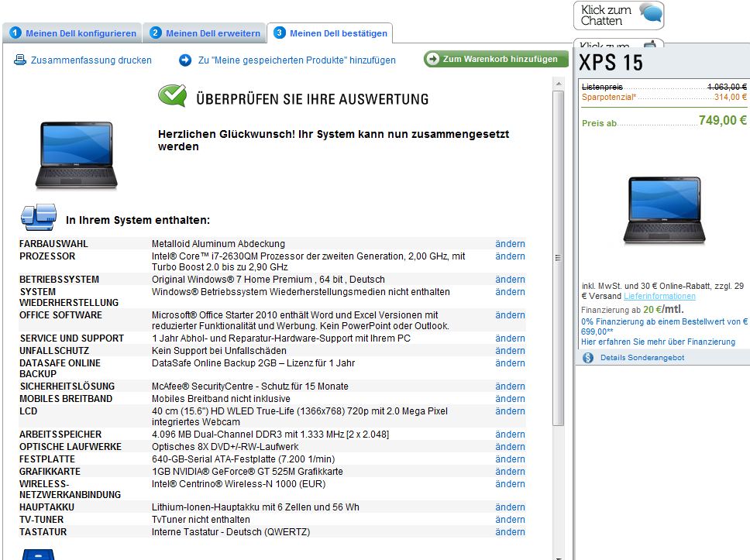Click the price 749,00 € text

coord(722,120)
